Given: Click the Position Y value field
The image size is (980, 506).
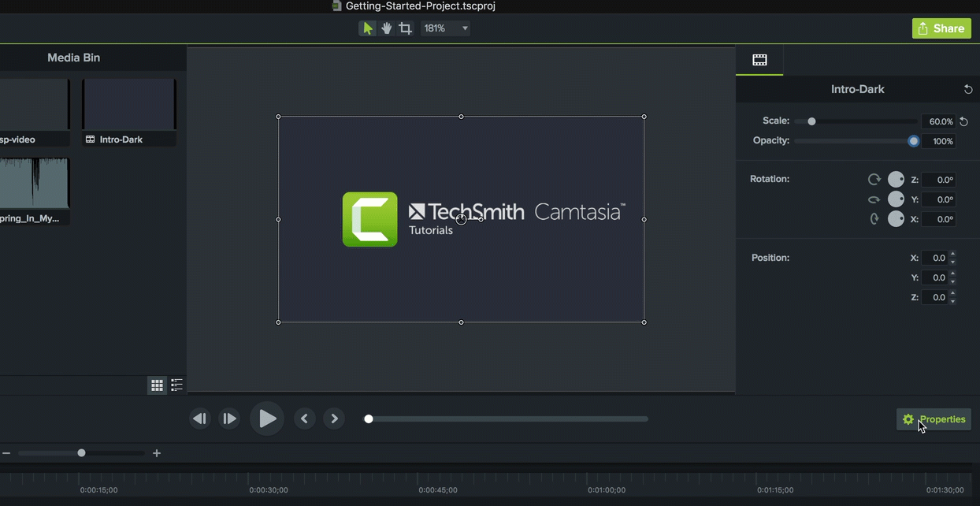Looking at the screenshot, I should (934, 277).
